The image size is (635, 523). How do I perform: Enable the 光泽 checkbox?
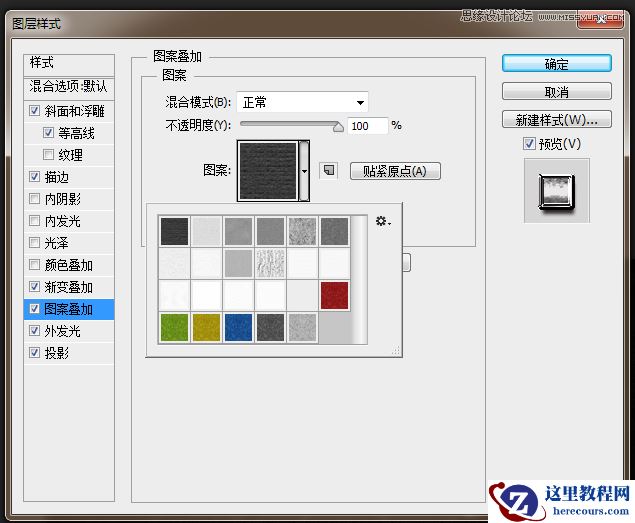34,242
